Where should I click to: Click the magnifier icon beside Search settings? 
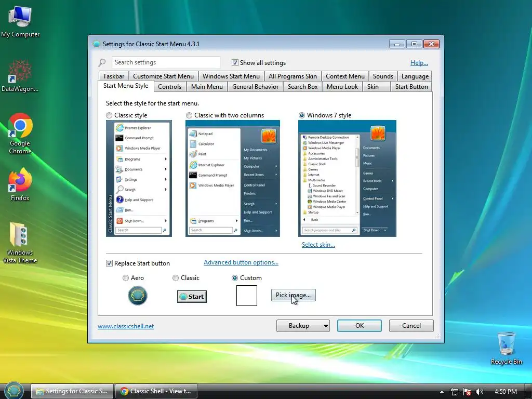point(102,62)
